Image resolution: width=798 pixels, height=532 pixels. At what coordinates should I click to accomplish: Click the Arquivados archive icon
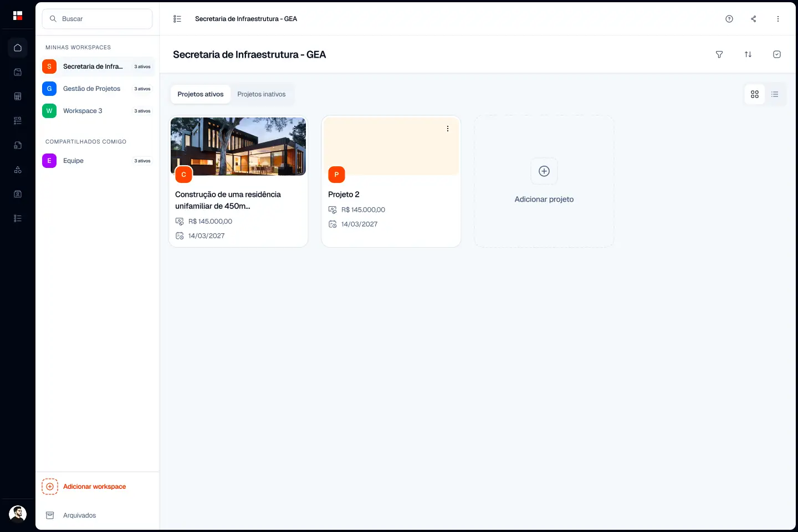pyautogui.click(x=50, y=515)
